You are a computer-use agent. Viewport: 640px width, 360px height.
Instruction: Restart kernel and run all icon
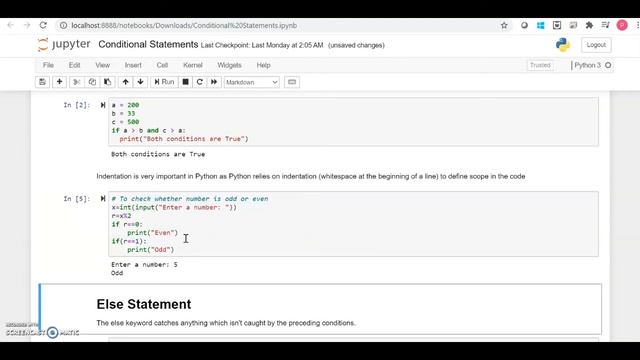tap(214, 82)
